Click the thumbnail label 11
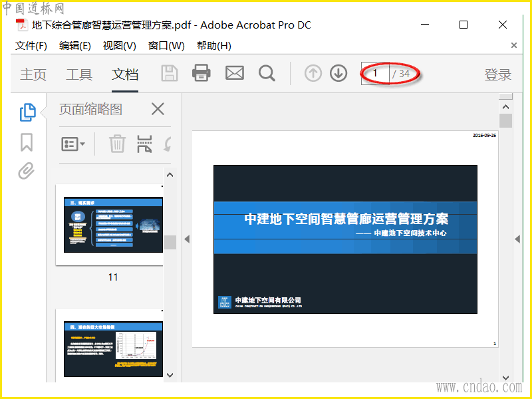 [x=113, y=277]
